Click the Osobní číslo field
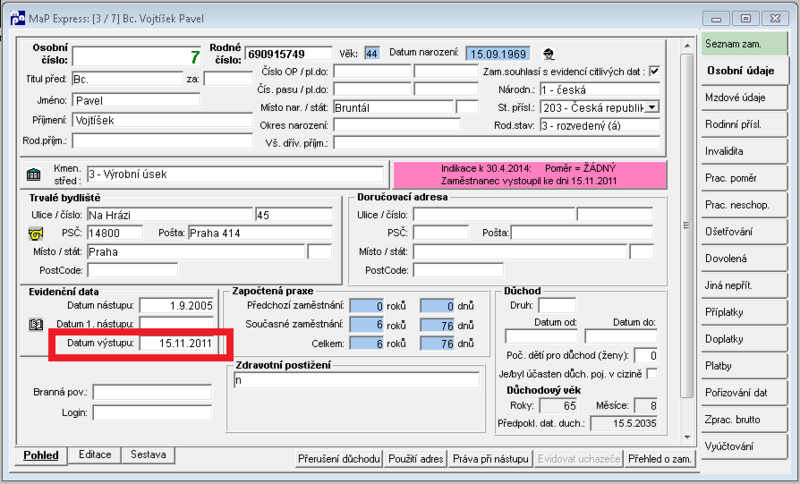The height and width of the screenshot is (484, 800). pyautogui.click(x=138, y=56)
